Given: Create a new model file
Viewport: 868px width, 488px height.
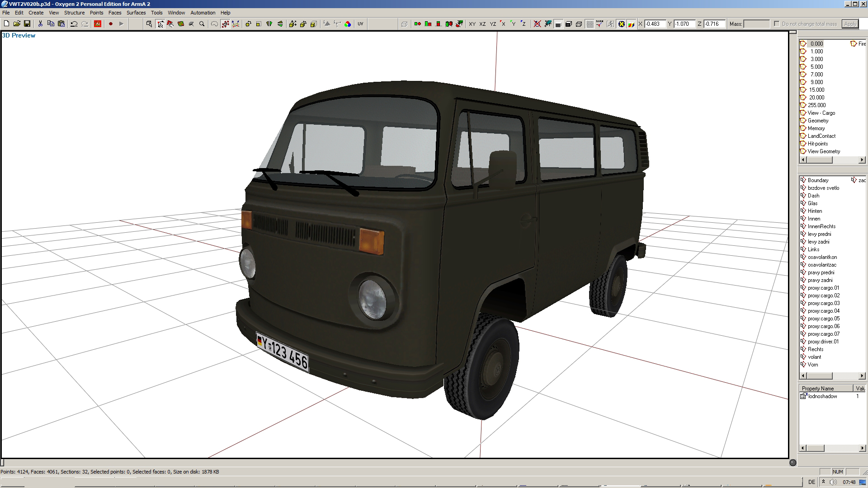Looking at the screenshot, I should [x=6, y=24].
